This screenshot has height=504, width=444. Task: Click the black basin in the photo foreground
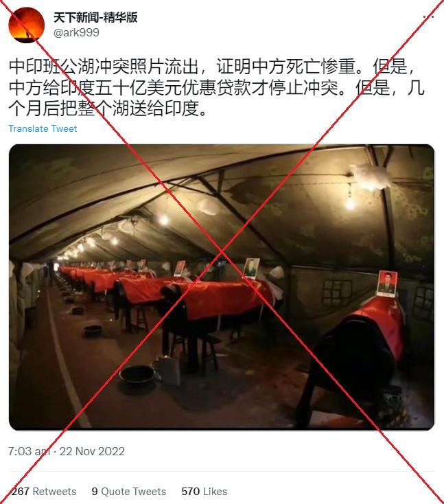[137, 376]
